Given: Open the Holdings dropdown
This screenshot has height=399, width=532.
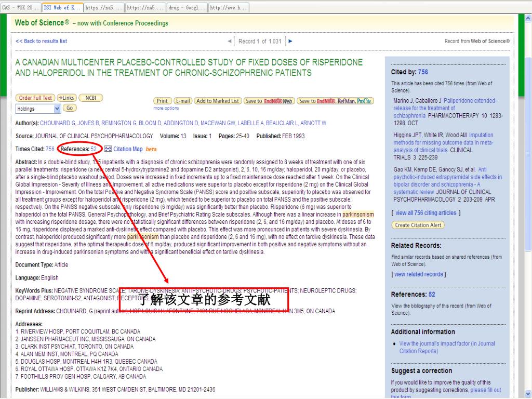Looking at the screenshot, I should pos(38,109).
